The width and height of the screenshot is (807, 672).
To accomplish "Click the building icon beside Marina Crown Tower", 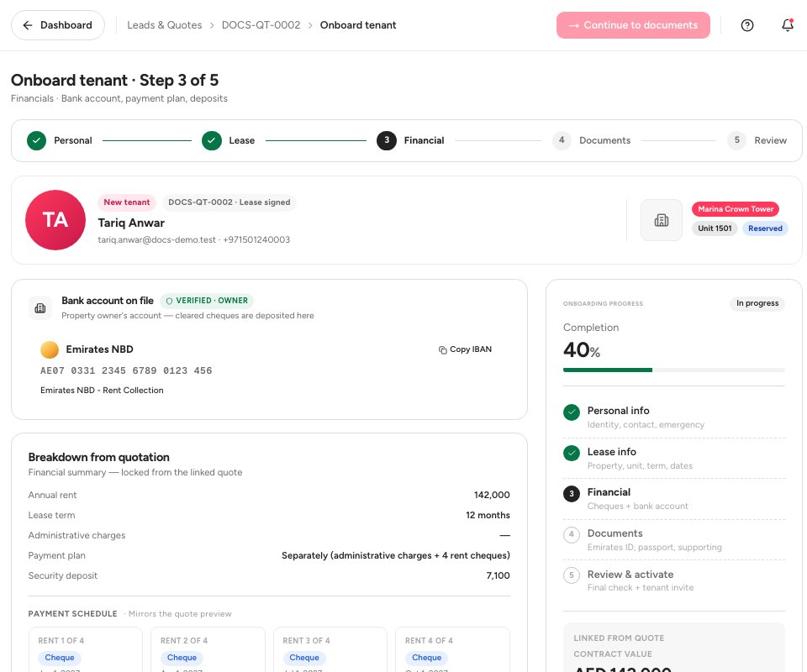I will tap(662, 220).
